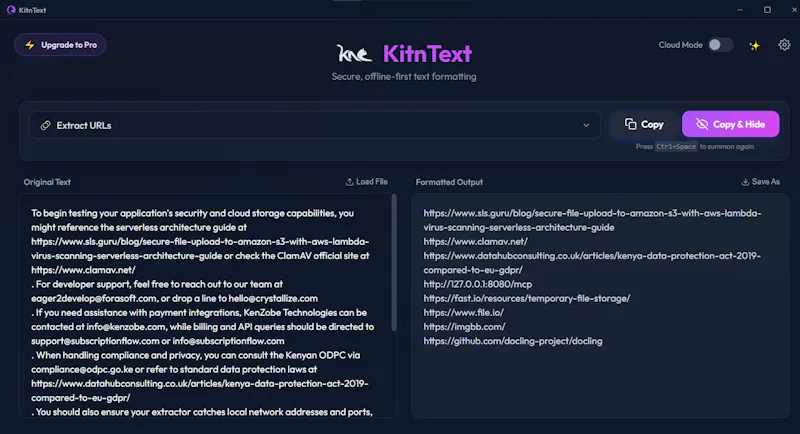Click the Ctrl+Space shortcut hint
800x434 pixels.
(676, 147)
